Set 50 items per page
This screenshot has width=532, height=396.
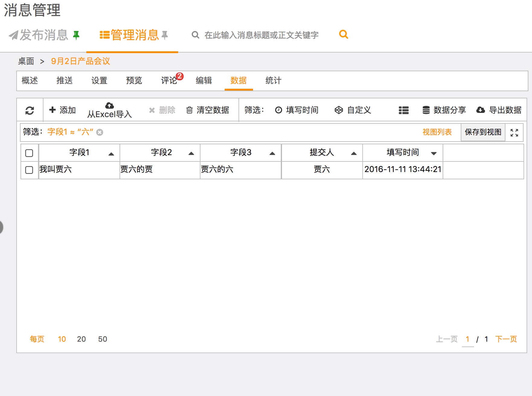coord(103,339)
